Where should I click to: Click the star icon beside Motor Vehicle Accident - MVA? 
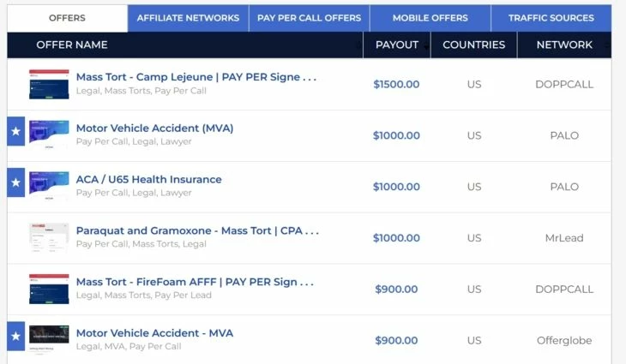[16, 336]
